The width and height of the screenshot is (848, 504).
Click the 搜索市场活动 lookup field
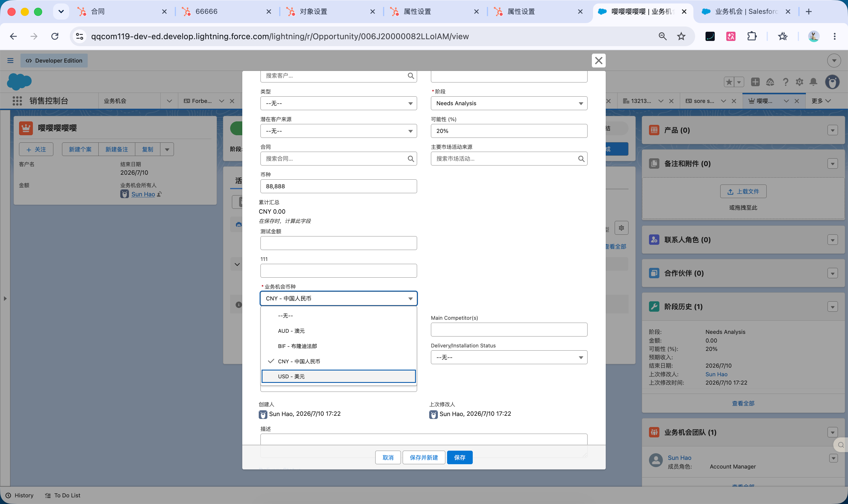click(509, 159)
